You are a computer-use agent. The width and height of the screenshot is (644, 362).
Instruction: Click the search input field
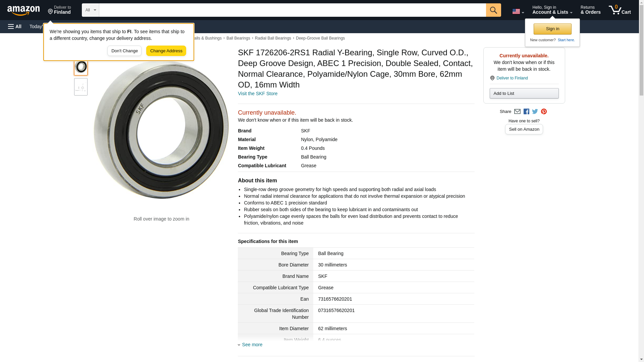(292, 10)
